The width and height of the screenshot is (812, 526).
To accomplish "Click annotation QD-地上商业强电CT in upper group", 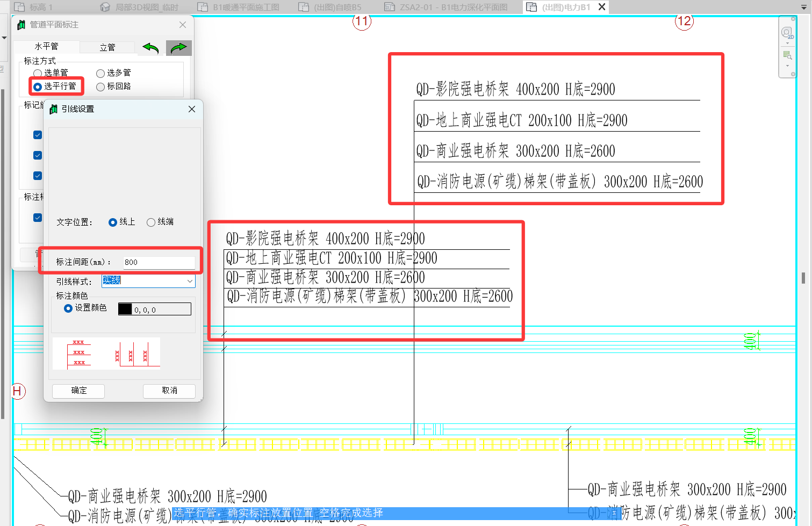I will pyautogui.click(x=522, y=120).
